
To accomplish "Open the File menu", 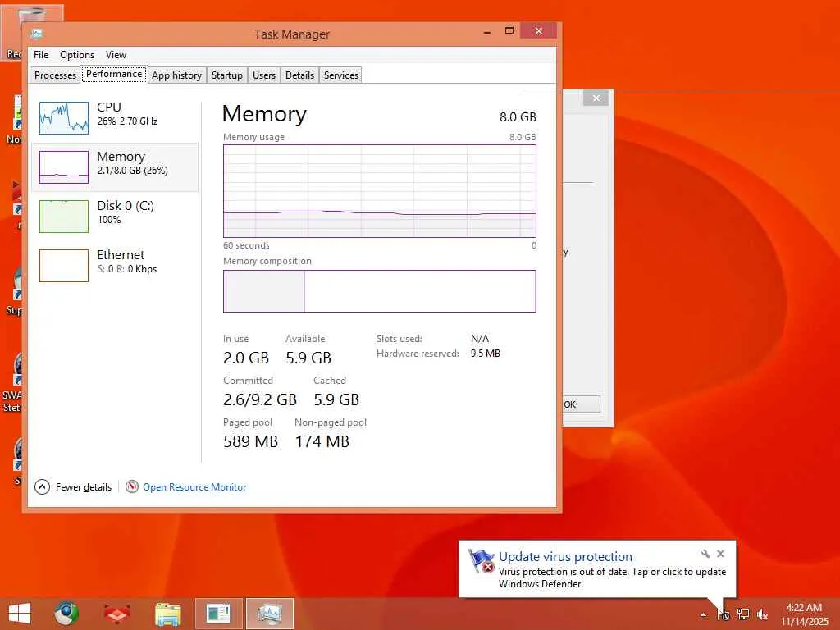I will click(x=41, y=55).
